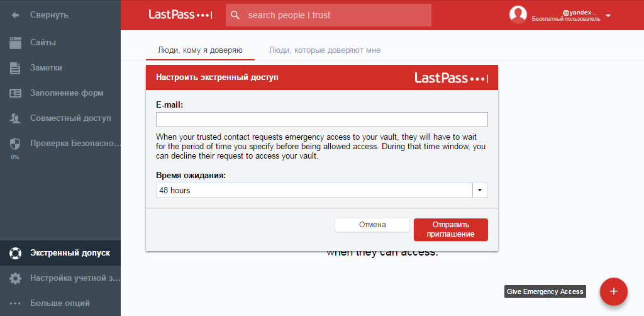Switch to Люди, которые доверяют мне tab

click(325, 50)
